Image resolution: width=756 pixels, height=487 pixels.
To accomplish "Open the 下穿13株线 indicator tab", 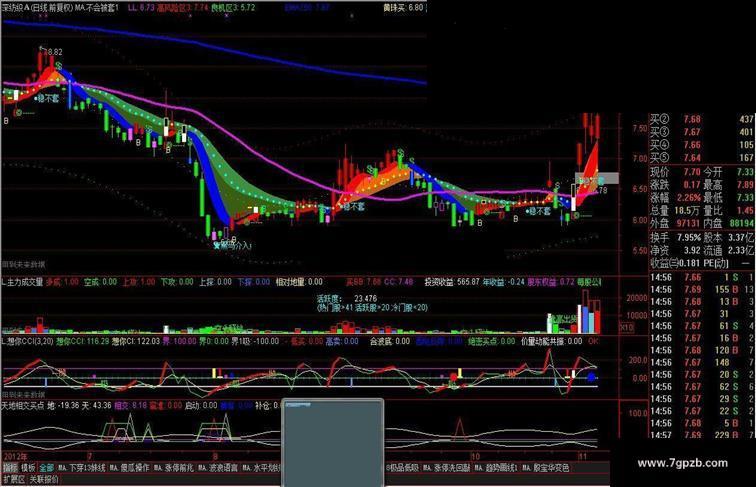I will click(x=82, y=468).
